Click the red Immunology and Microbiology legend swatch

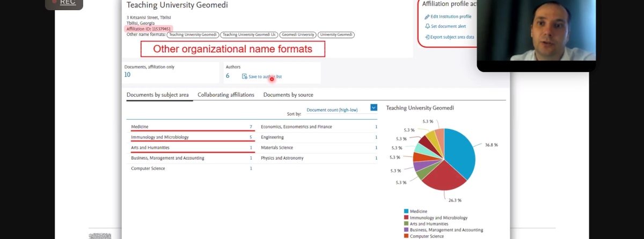406,218
